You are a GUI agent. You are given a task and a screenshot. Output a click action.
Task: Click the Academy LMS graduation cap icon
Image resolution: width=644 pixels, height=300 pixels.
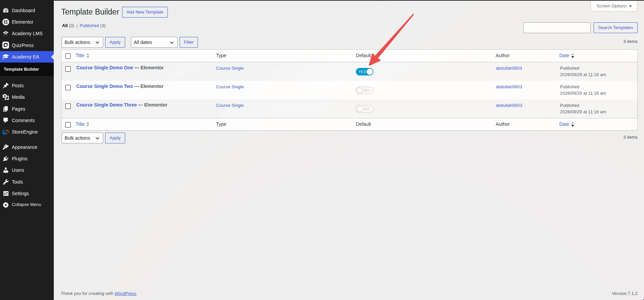[x=6, y=33]
